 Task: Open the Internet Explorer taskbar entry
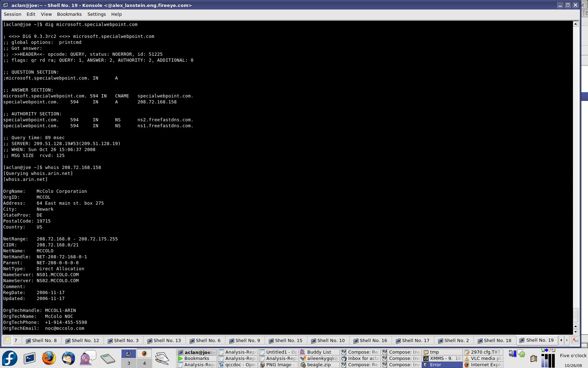pos(483,365)
